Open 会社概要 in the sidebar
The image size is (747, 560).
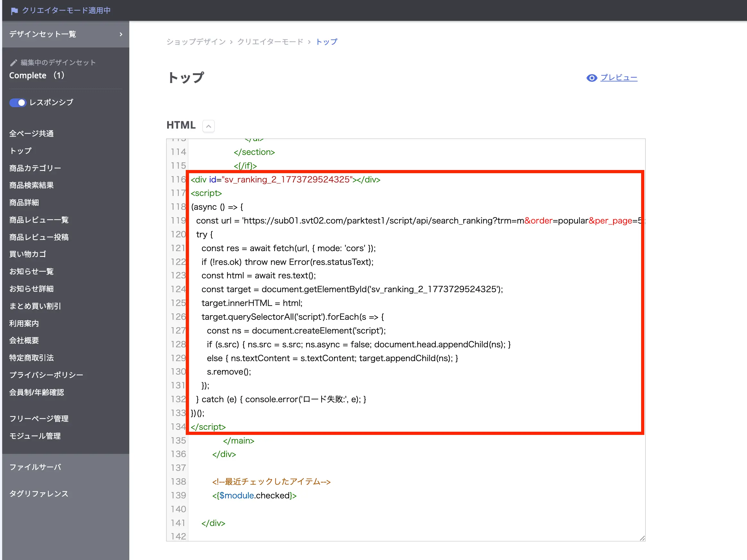pos(24,341)
